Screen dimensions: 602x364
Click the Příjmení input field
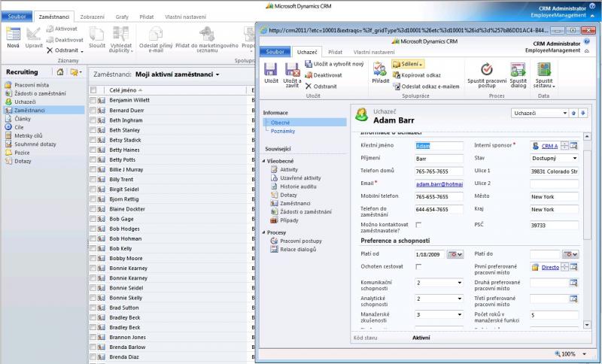point(439,159)
